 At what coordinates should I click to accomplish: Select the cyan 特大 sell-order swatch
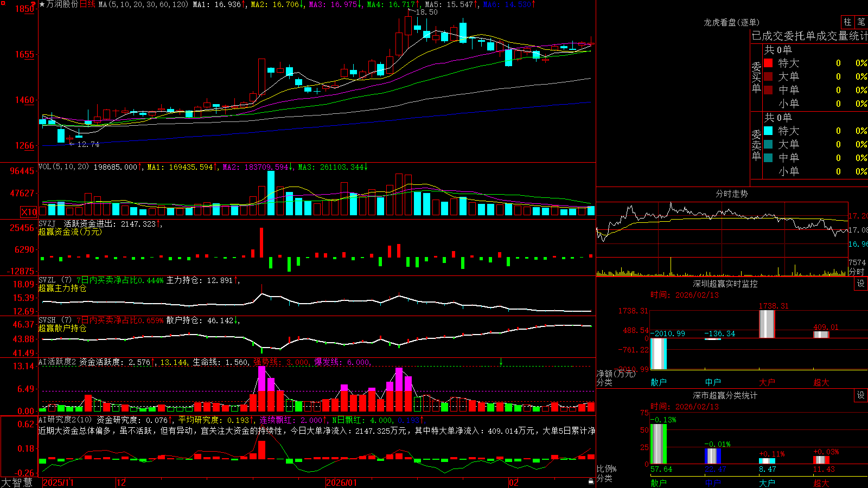click(x=768, y=131)
